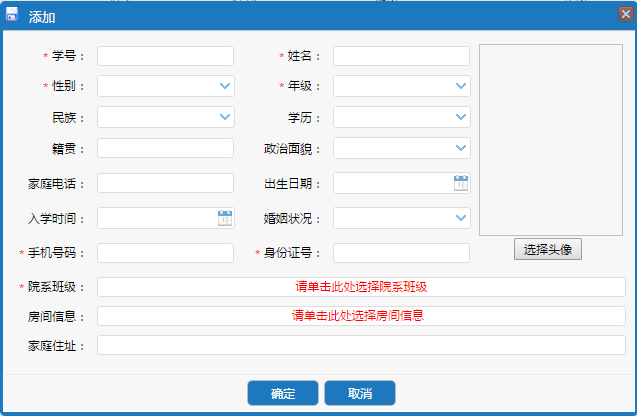
Task: Click the 家庭住址 text field
Action: tap(361, 346)
